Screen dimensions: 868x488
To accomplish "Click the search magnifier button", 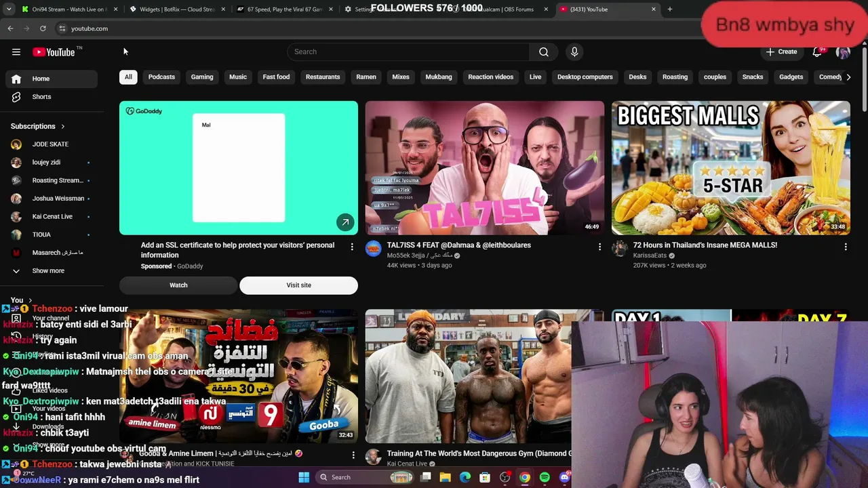I will [544, 52].
